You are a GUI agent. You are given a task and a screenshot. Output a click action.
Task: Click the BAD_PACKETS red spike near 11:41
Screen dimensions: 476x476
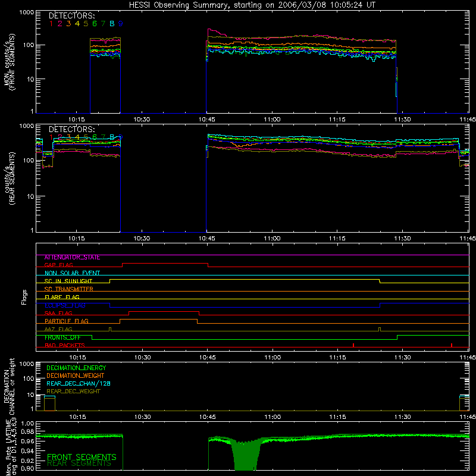pyautogui.click(x=452, y=345)
